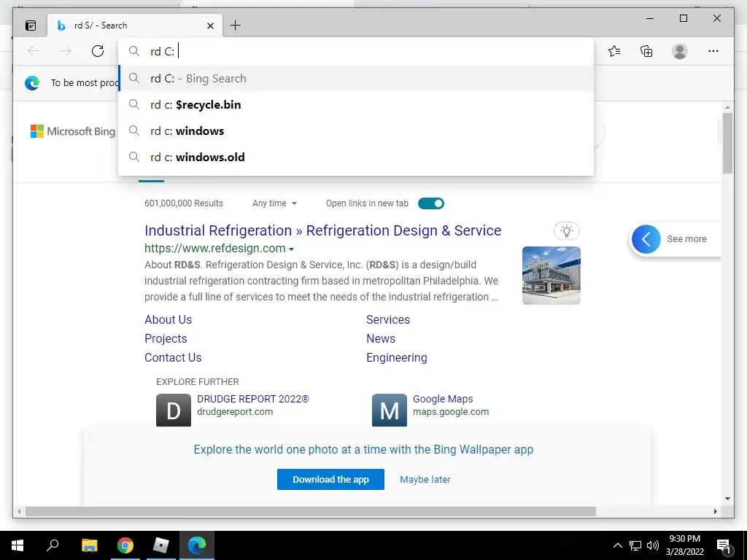Select 'rd c: windows.old' suggestion
Viewport: 747px width, 560px height.
tap(356, 157)
